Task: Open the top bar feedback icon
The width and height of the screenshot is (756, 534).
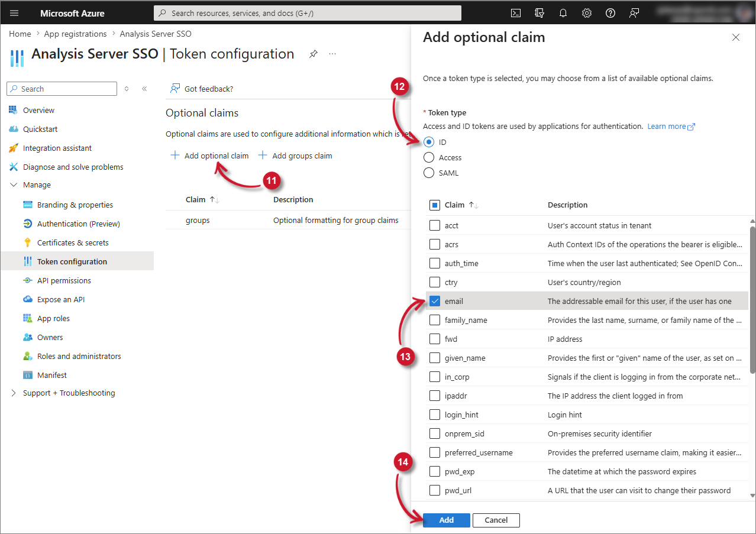Action: tap(634, 13)
